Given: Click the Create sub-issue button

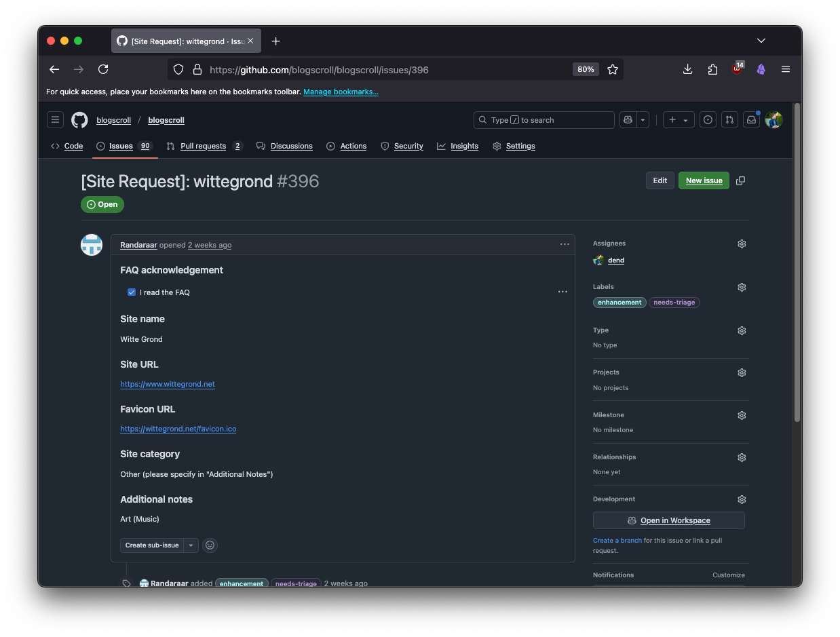Looking at the screenshot, I should click(152, 545).
